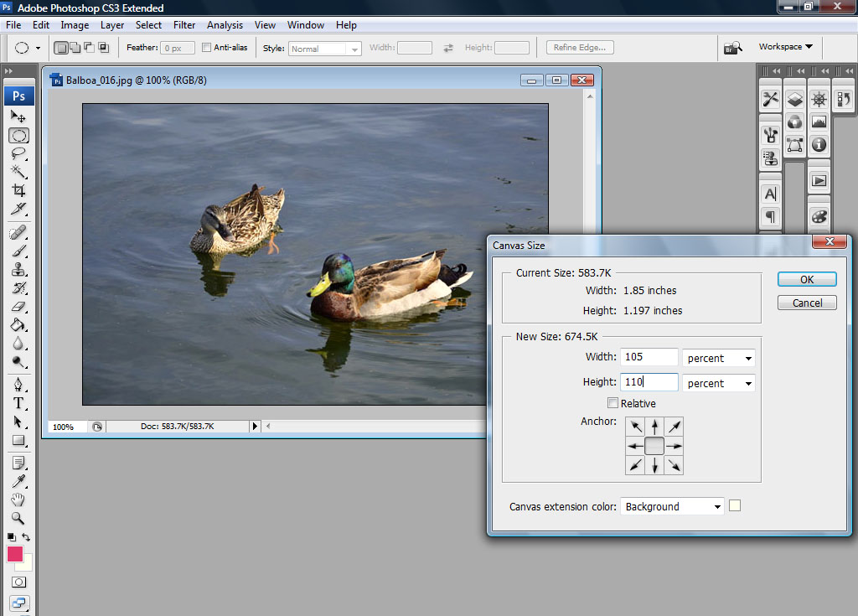This screenshot has width=858, height=616.
Task: Select the Path Selection tool
Action: pyautogui.click(x=18, y=422)
